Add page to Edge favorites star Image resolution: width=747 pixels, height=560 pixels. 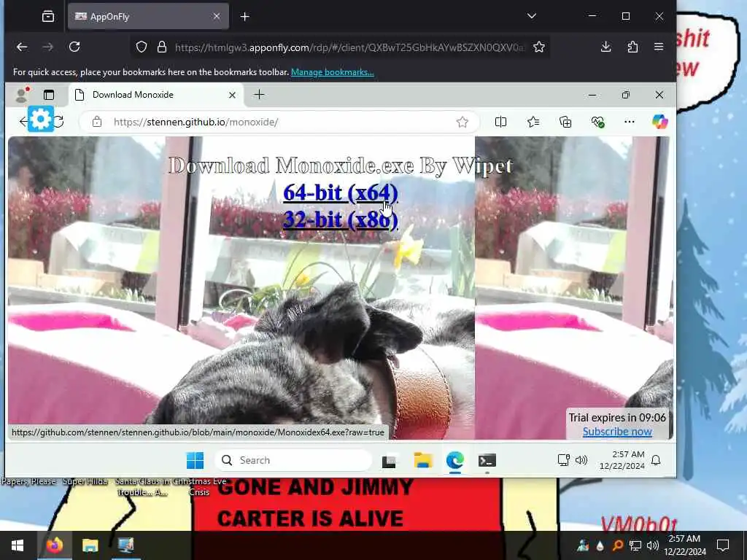(462, 122)
